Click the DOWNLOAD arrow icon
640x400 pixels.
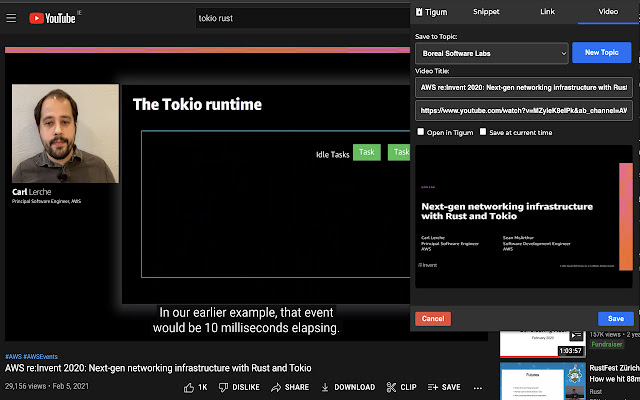(x=325, y=387)
